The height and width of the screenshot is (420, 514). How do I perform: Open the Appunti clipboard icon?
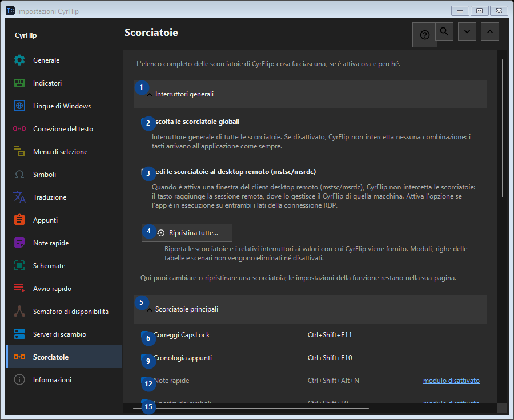tap(19, 220)
